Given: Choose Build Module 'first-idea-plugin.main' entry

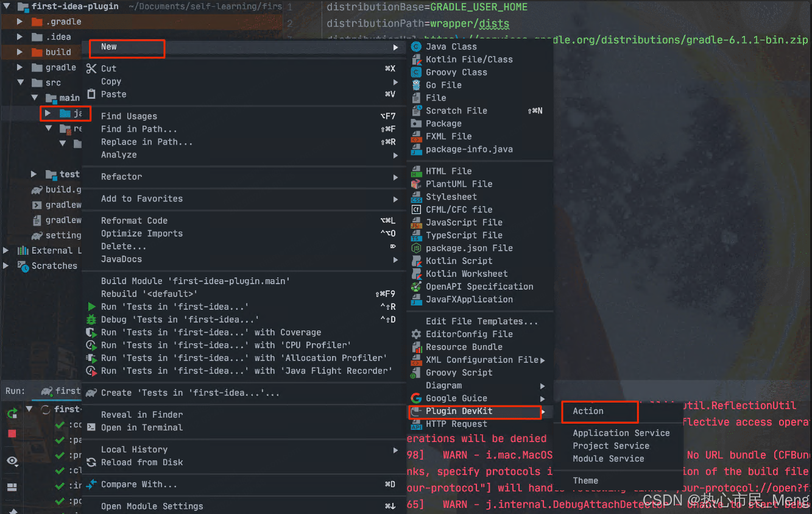Looking at the screenshot, I should [x=244, y=281].
